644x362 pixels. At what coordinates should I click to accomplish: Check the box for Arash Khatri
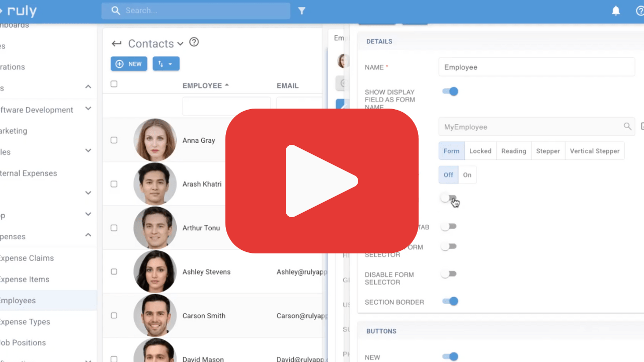pyautogui.click(x=114, y=184)
